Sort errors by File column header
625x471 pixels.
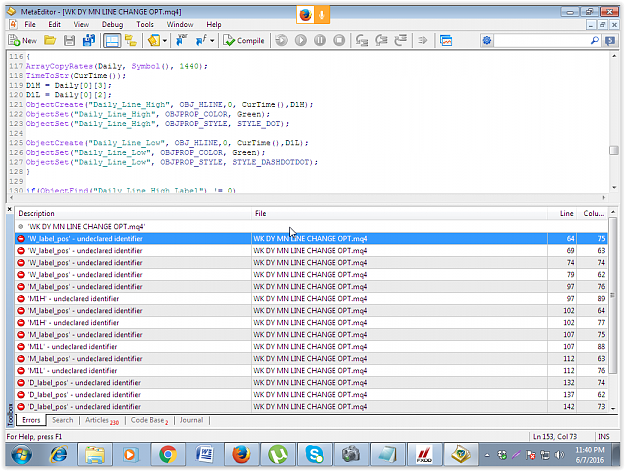coord(399,214)
